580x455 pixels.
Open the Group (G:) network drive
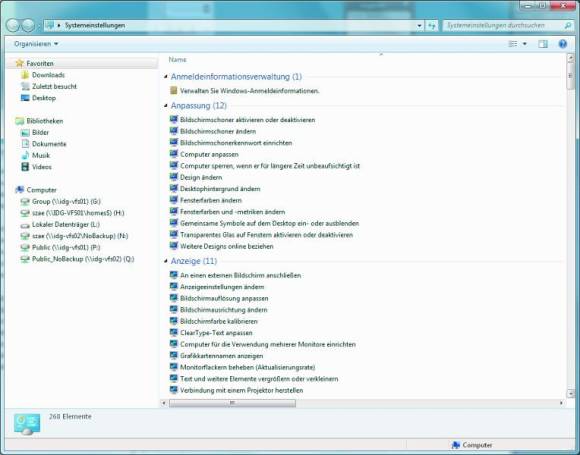pyautogui.click(x=66, y=201)
